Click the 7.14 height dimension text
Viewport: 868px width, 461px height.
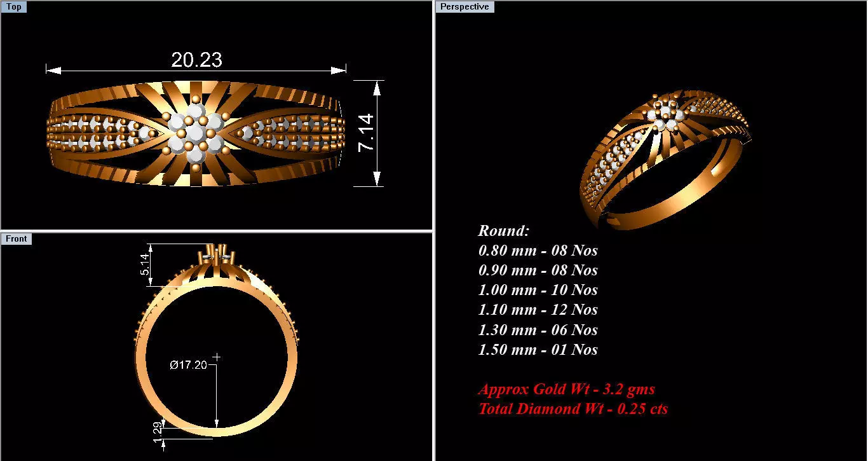[x=366, y=133]
